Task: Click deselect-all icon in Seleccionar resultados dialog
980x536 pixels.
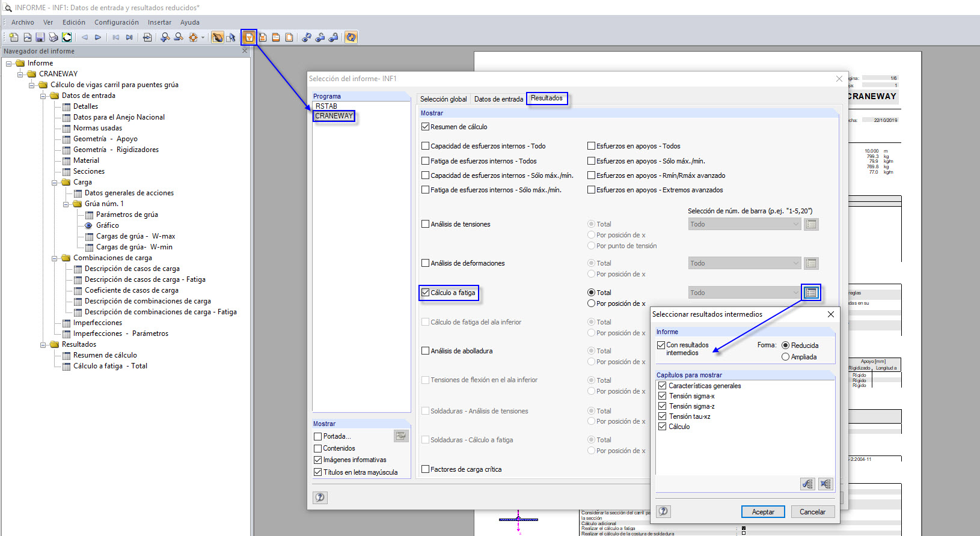Action: click(x=825, y=484)
